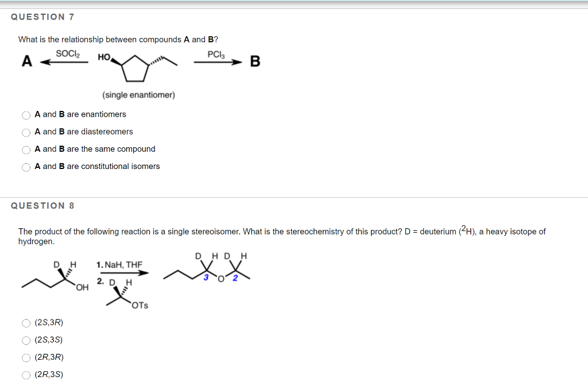Screen dimensions: 588x392
Task: Select the (2S,3R) answer
Action: (x=26, y=323)
